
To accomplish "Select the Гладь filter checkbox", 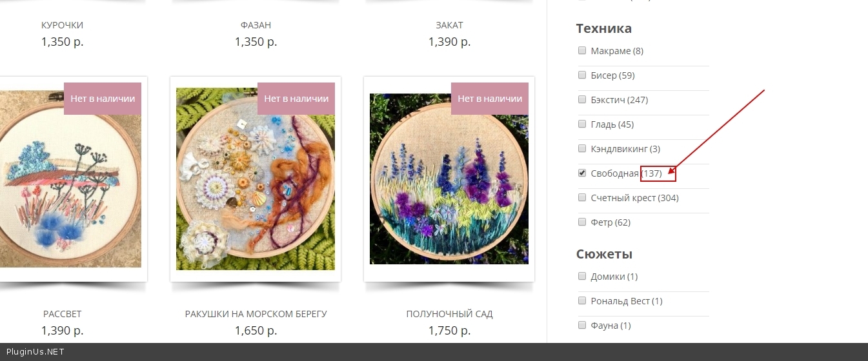I will (582, 124).
